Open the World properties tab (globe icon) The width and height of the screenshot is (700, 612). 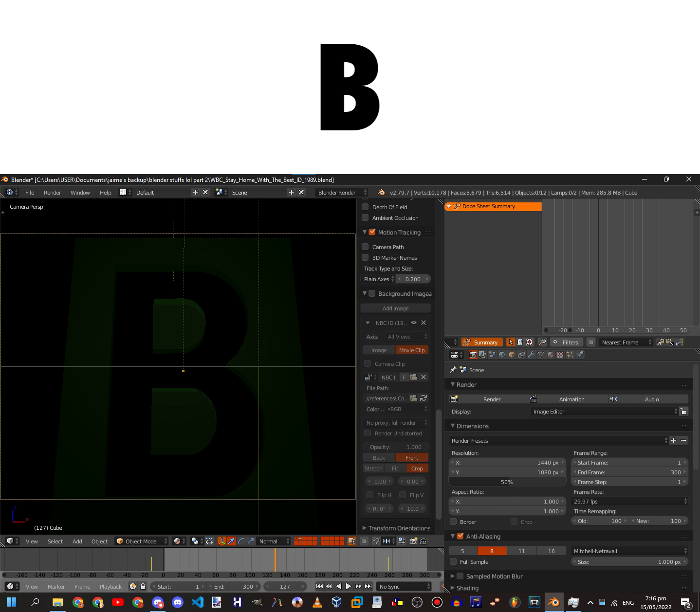click(502, 355)
